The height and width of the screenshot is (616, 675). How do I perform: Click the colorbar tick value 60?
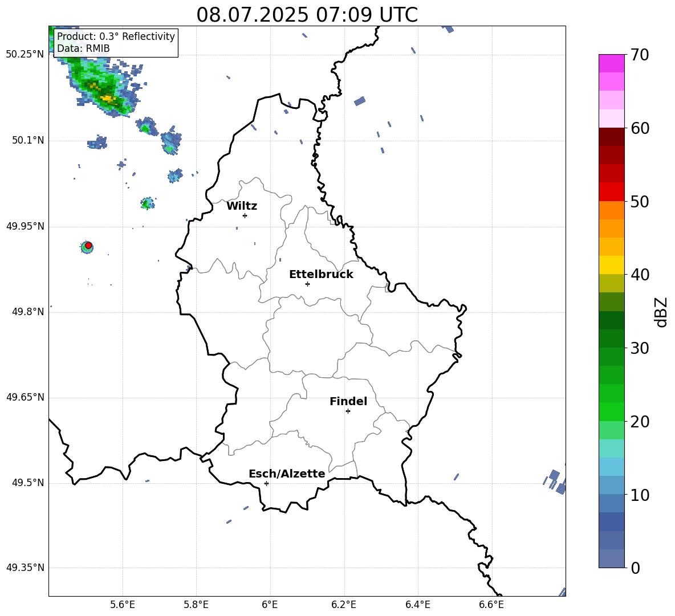640,128
